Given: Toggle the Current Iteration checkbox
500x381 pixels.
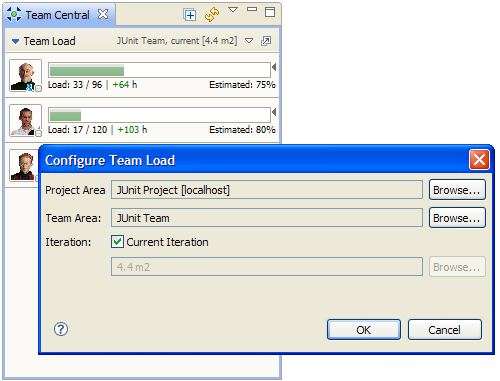Looking at the screenshot, I should 117,242.
